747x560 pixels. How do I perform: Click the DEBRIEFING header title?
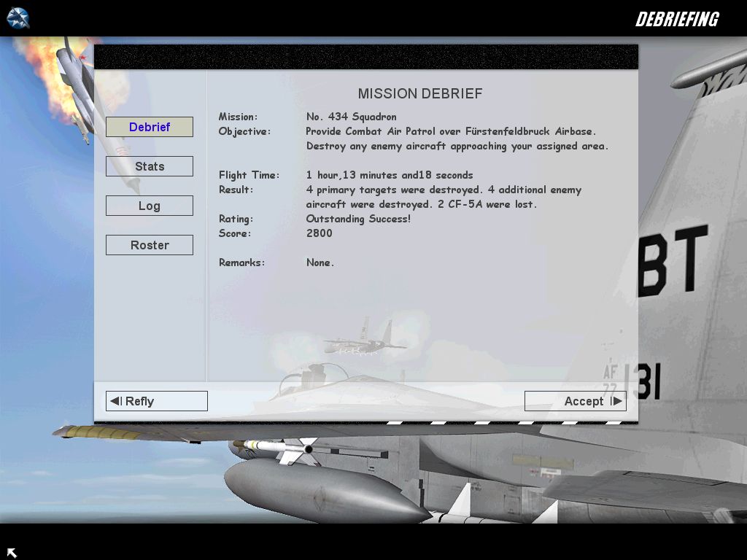[677, 19]
